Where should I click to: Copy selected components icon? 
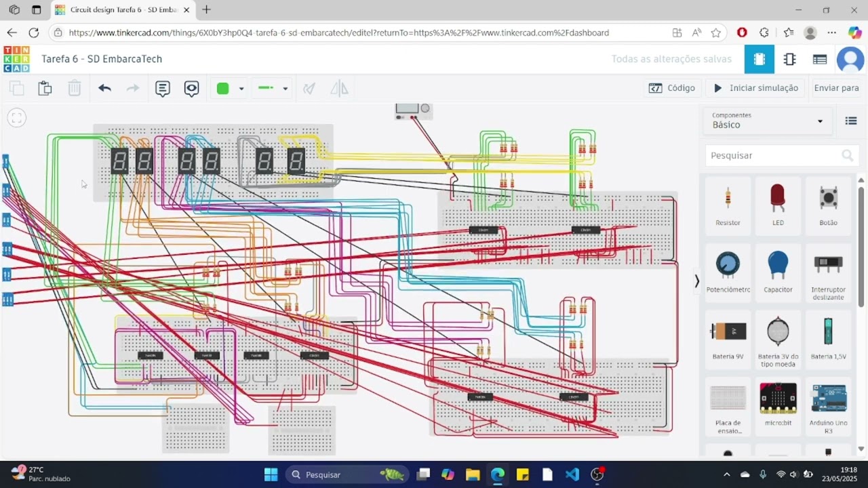(x=16, y=88)
